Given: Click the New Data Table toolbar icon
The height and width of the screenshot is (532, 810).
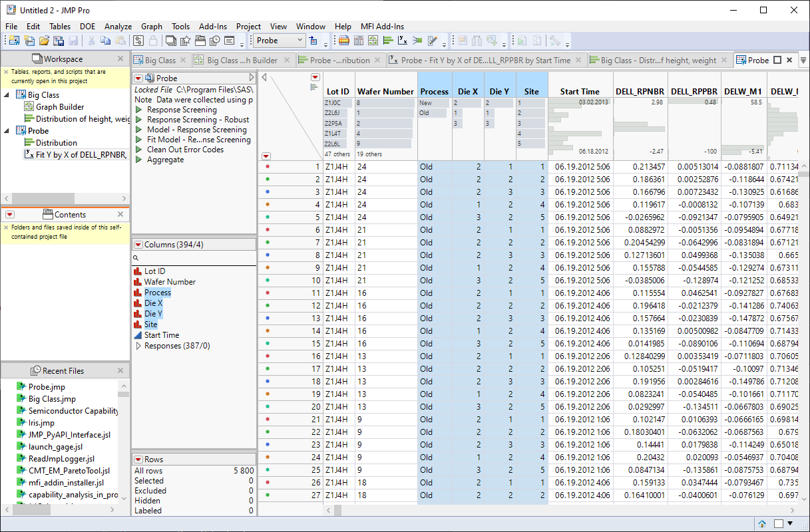Looking at the screenshot, I should tap(13, 41).
